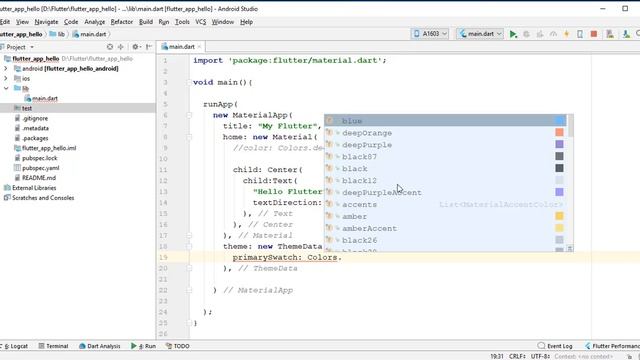This screenshot has height=360, width=640.
Task: Click the Collapse All icon in Project panel
Action: (x=120, y=47)
